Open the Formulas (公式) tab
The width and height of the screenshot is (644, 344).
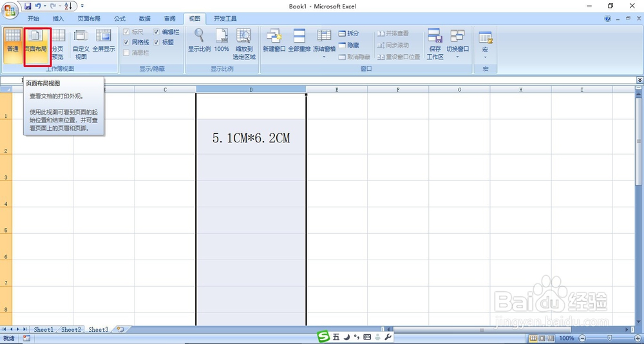(x=120, y=19)
